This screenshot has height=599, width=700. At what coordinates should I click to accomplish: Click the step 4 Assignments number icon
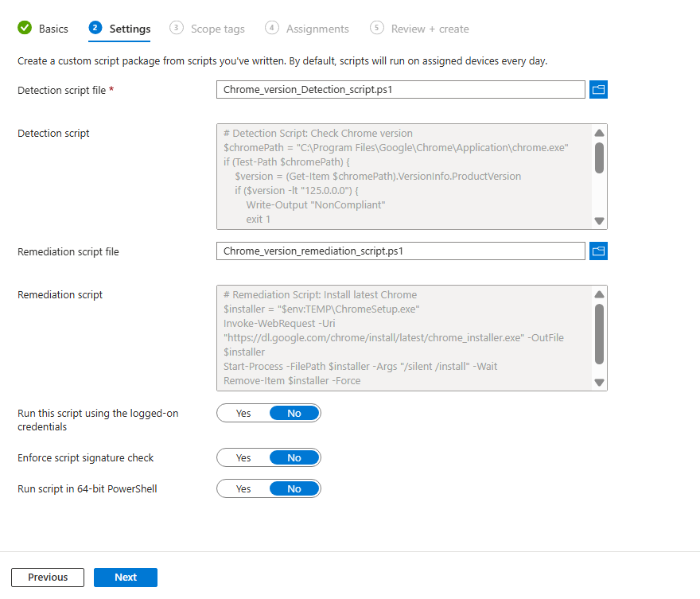(272, 28)
